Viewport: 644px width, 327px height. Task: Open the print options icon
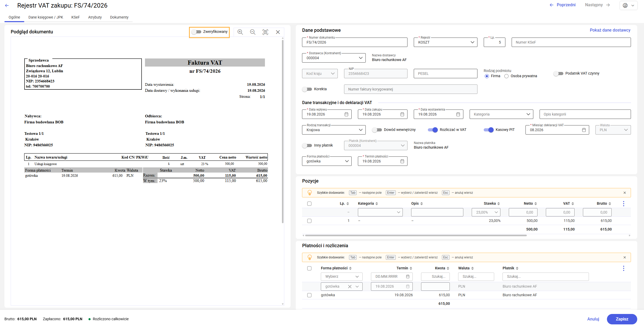pyautogui.click(x=625, y=5)
